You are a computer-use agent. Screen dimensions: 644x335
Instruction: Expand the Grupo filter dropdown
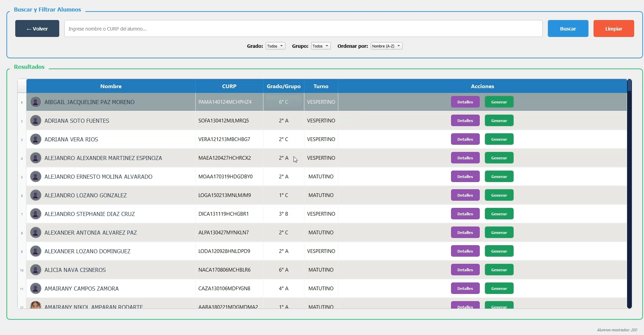tap(321, 46)
